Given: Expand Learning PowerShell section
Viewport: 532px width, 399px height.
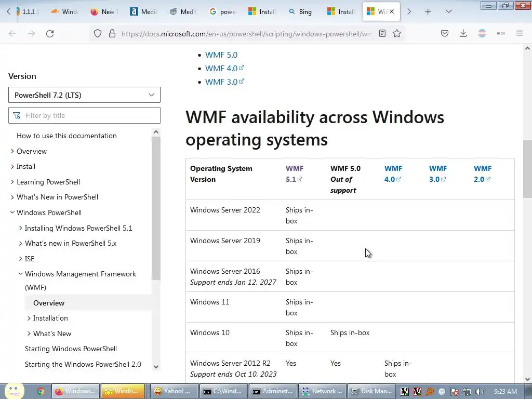Looking at the screenshot, I should coord(12,182).
